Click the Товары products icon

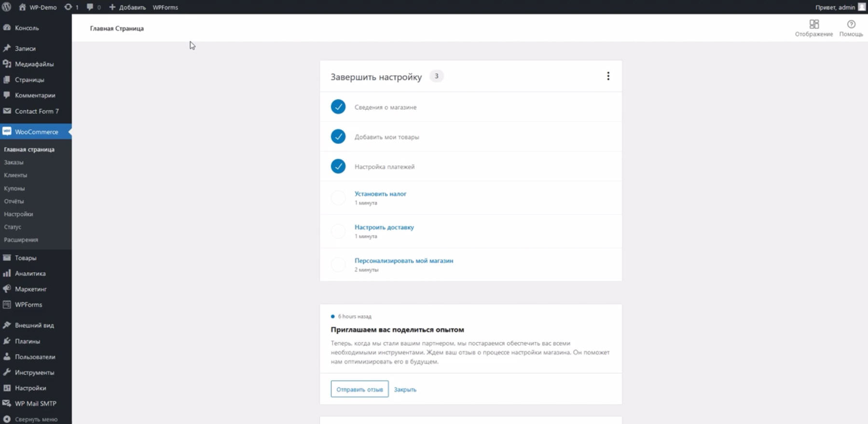click(x=7, y=258)
